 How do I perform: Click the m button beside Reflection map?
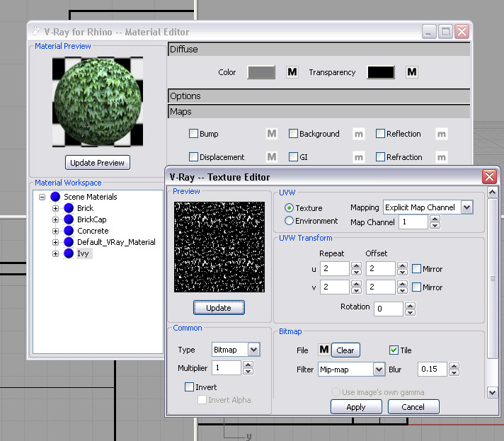pyautogui.click(x=441, y=134)
